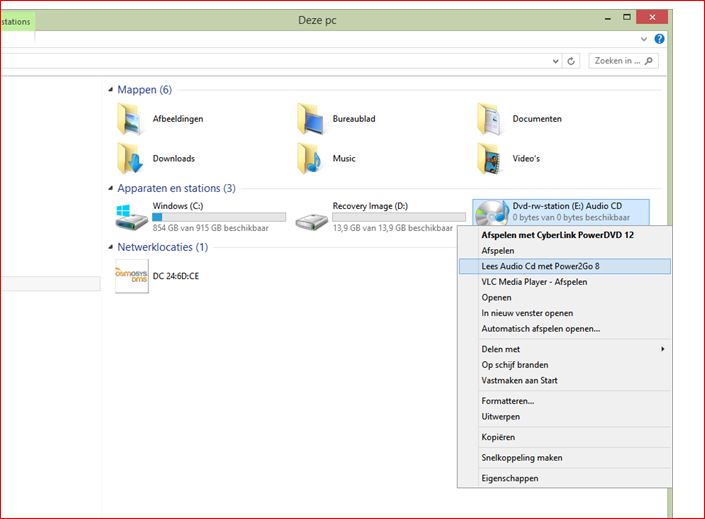Open the Documenten folder icon

click(490, 119)
